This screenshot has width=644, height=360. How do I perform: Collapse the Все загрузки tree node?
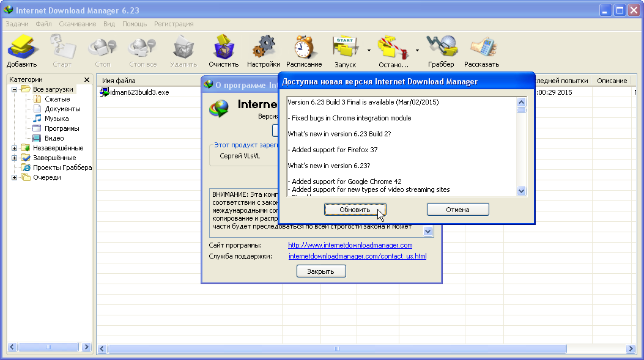(x=15, y=89)
